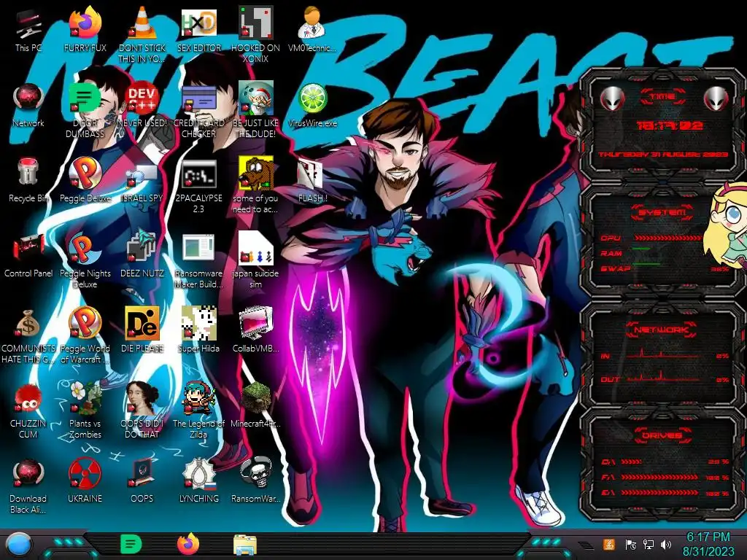The width and height of the screenshot is (747, 560).
Task: Open the Control Panel icon
Action: [x=28, y=248]
